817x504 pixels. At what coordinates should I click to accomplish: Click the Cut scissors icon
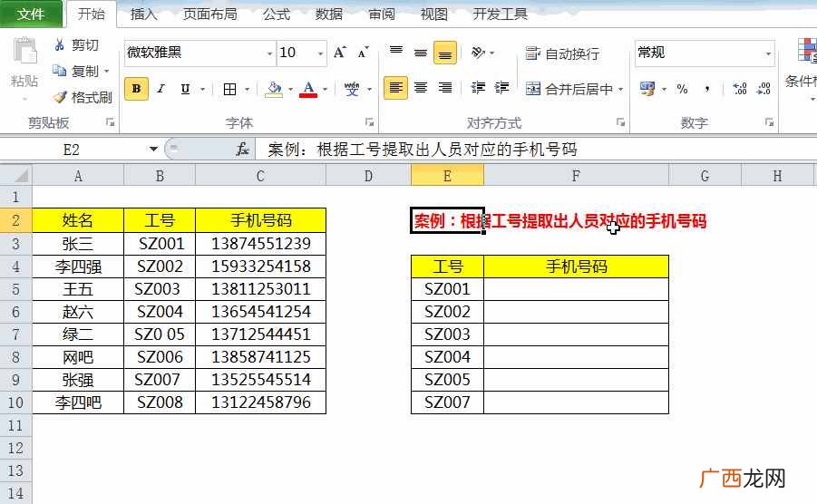click(x=60, y=44)
